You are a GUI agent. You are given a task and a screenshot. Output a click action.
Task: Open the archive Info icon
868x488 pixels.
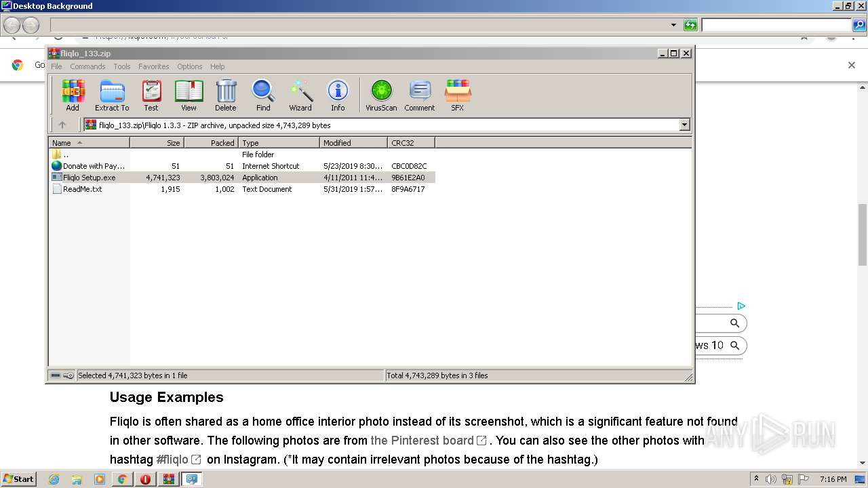tap(338, 95)
